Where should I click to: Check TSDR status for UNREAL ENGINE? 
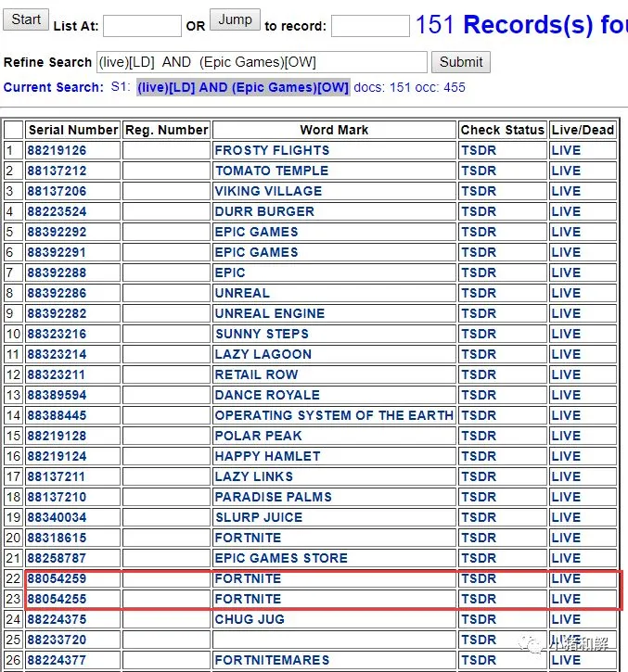[x=479, y=313]
